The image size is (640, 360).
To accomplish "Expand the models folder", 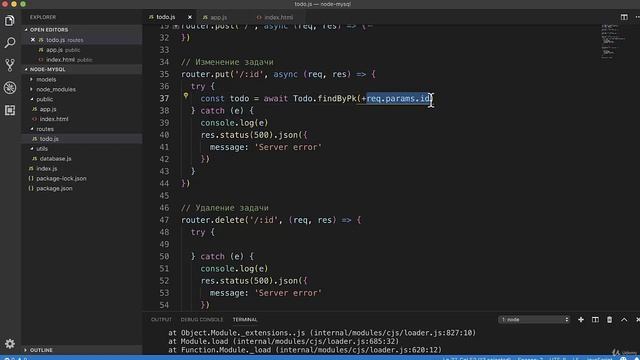I will pyautogui.click(x=46, y=80).
